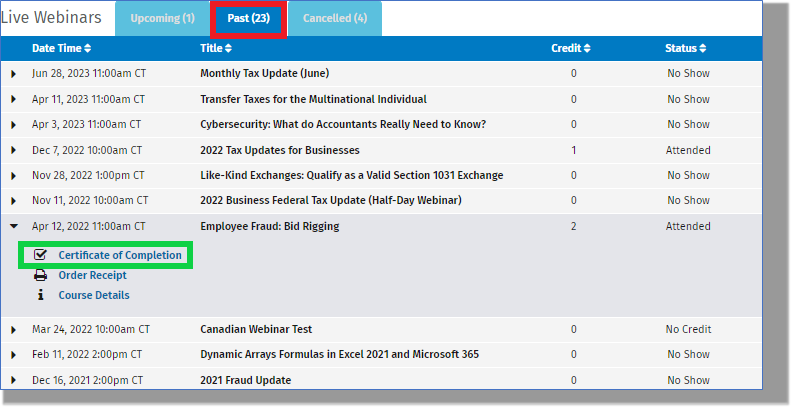792x408 pixels.
Task: Click Attended status for 2022 Tax Updates
Action: point(688,150)
